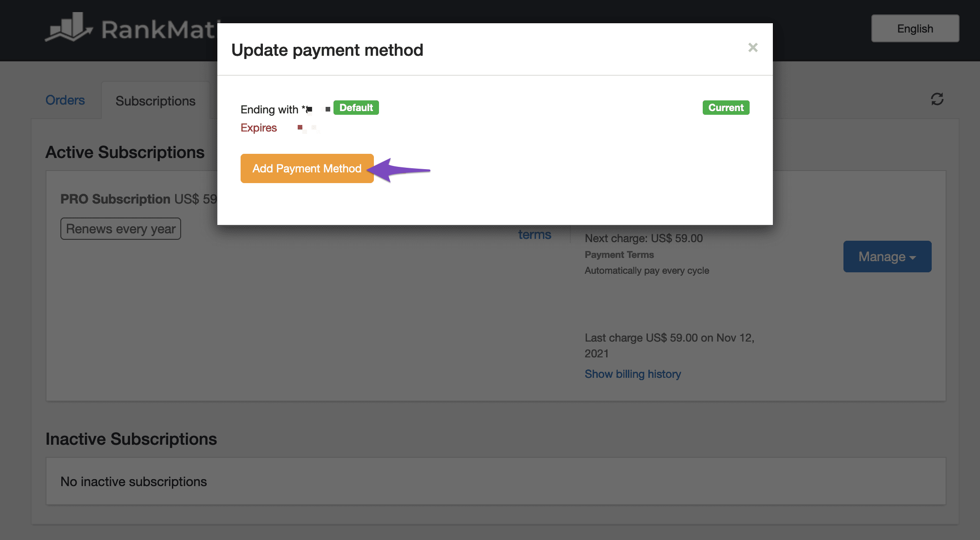
Task: Click the English language selector icon
Action: pos(915,28)
